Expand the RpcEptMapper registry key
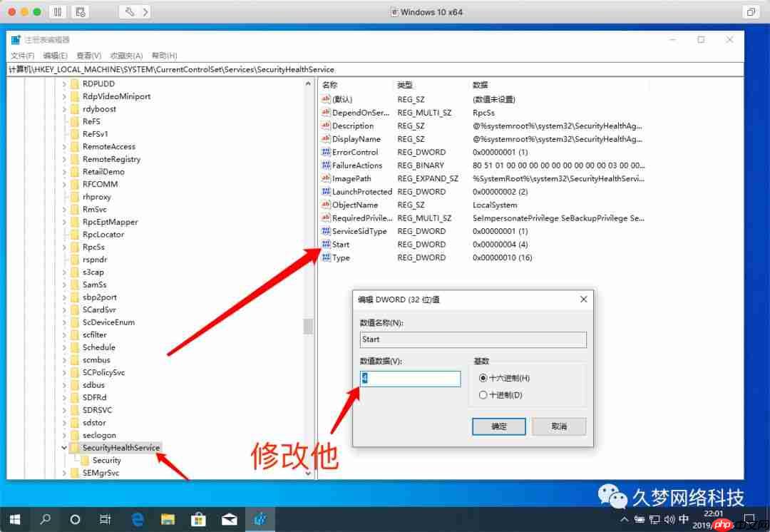770x532 pixels. point(64,222)
